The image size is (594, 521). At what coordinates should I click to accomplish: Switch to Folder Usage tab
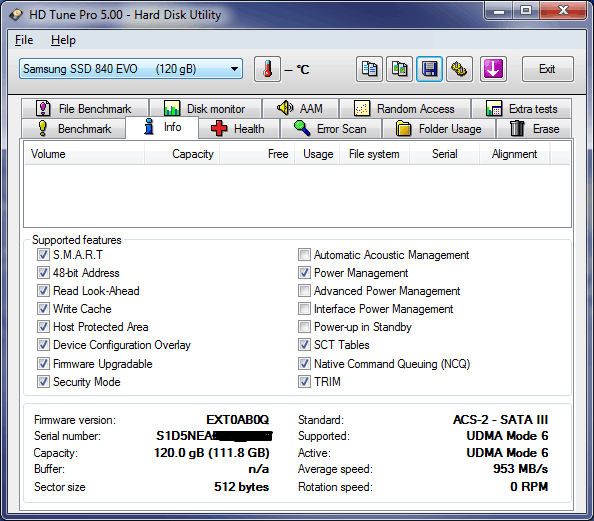point(439,129)
